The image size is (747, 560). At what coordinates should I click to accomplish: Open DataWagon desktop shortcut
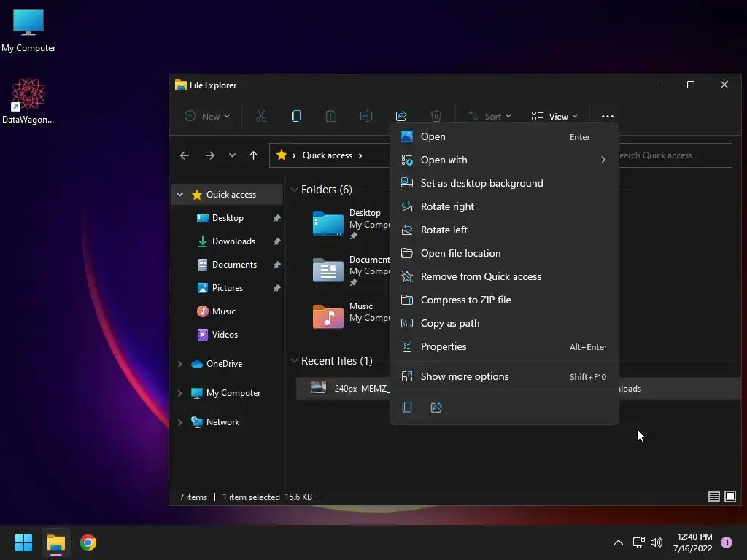coord(28,101)
